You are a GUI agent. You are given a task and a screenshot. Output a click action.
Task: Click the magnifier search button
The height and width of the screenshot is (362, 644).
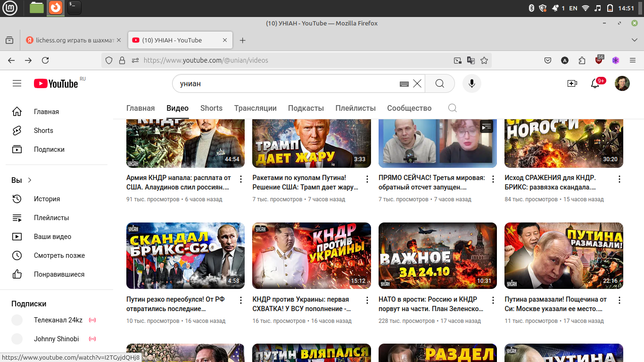(440, 83)
